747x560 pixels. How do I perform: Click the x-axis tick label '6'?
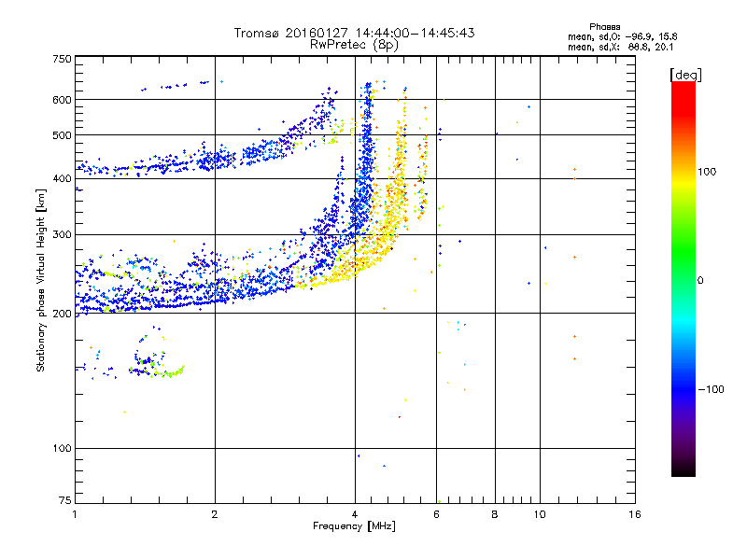click(436, 514)
